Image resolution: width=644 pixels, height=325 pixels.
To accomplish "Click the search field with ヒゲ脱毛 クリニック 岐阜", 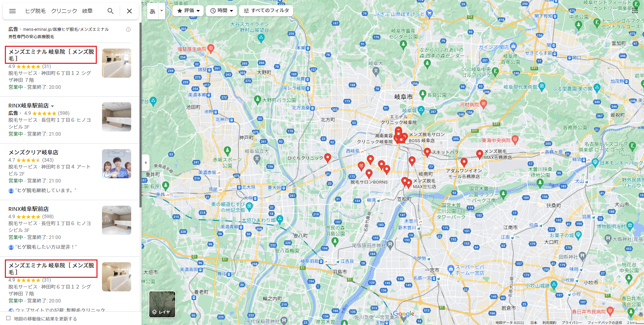I will (59, 11).
